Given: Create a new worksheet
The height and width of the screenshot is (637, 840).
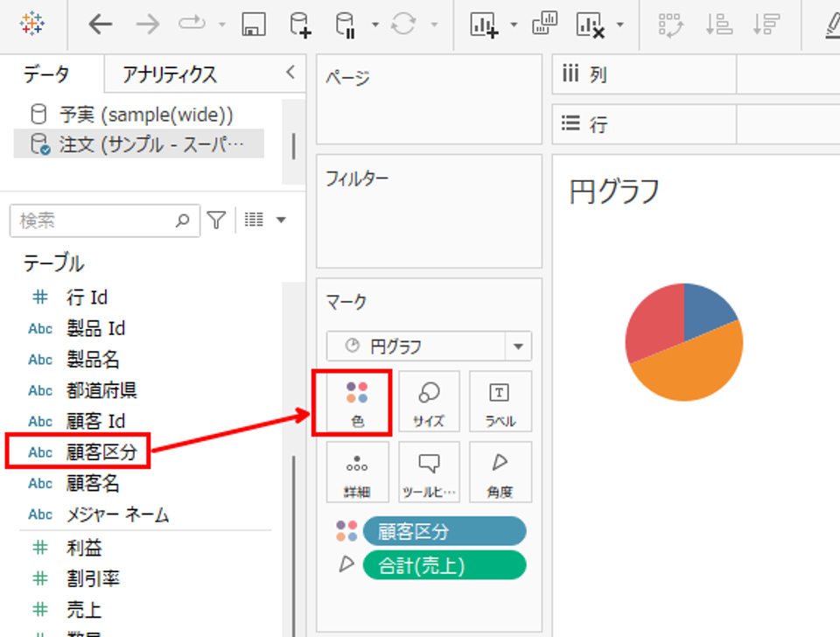Looking at the screenshot, I should click(484, 25).
